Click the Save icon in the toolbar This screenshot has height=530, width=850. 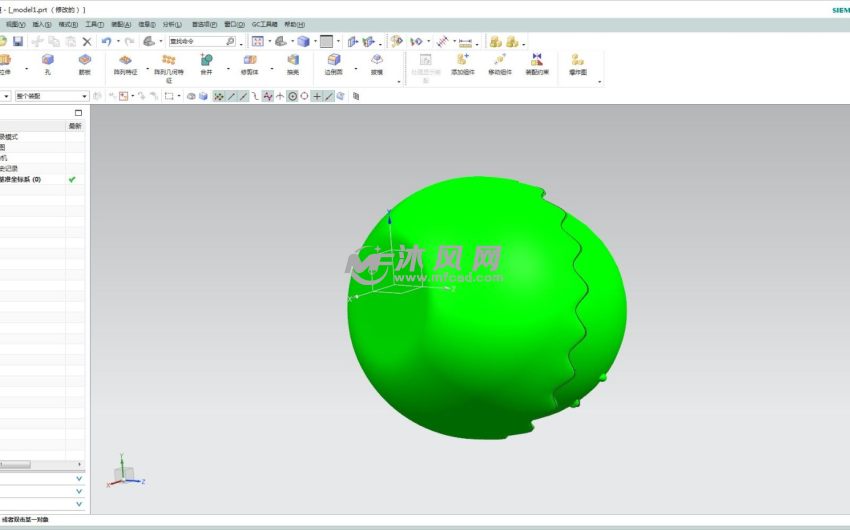click(x=18, y=42)
